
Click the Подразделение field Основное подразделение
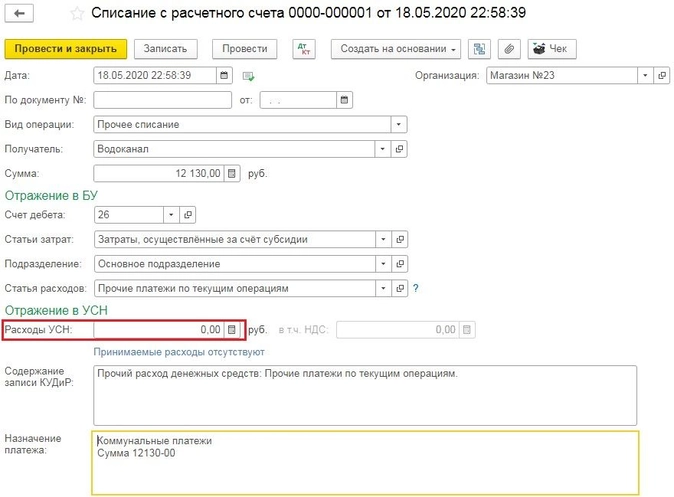(235, 264)
